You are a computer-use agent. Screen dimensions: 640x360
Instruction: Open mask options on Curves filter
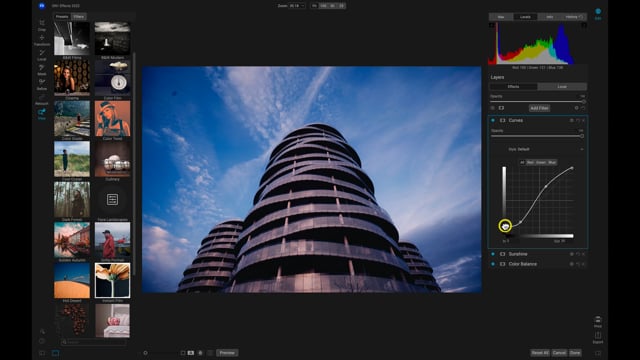click(x=571, y=120)
